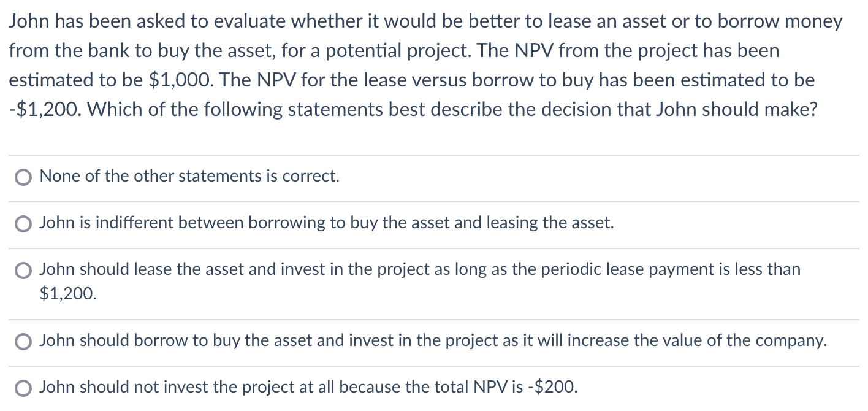Click the second answer's radio circle
The image size is (868, 411).
coord(23,223)
